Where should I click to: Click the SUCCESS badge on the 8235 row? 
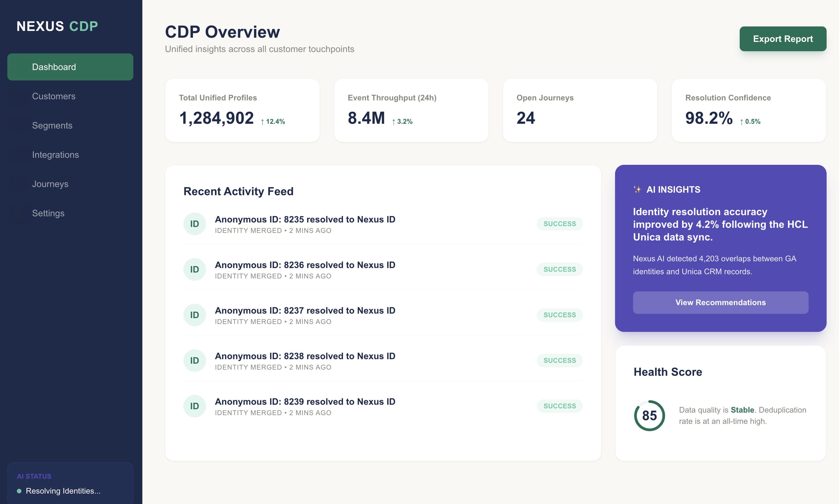coord(559,224)
